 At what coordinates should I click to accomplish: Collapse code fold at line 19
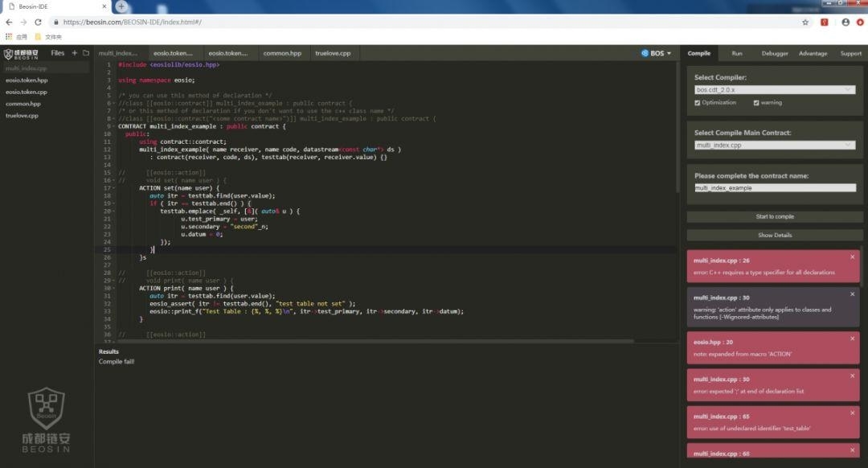[114, 203]
